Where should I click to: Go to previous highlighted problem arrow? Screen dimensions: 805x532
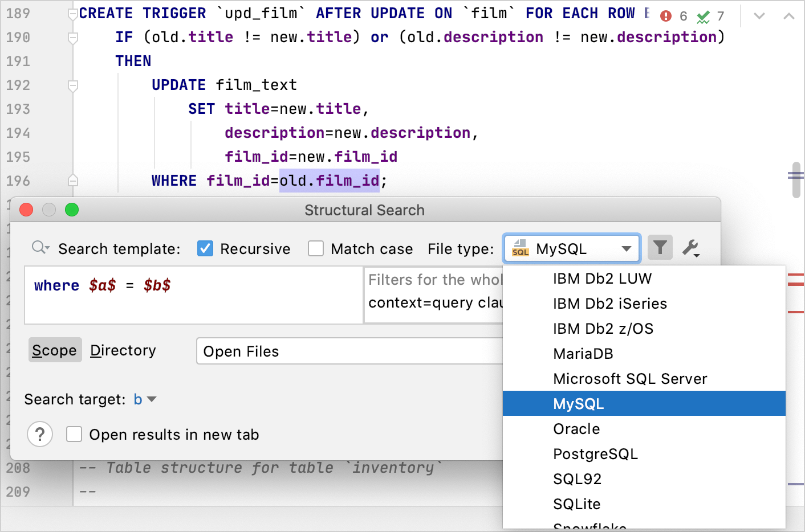point(789,16)
